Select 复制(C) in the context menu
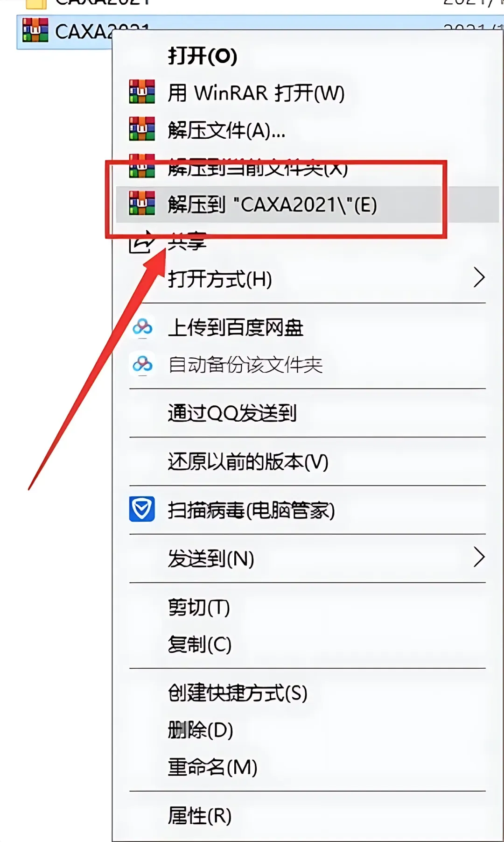This screenshot has height=842, width=504. [x=199, y=644]
